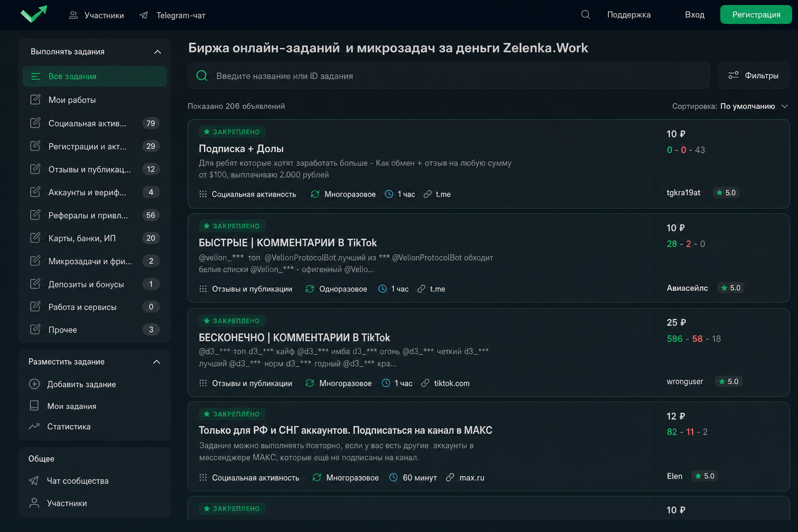798x532 pixels.
Task: Click the 586 - 58 - 18 stats
Action: 694,339
